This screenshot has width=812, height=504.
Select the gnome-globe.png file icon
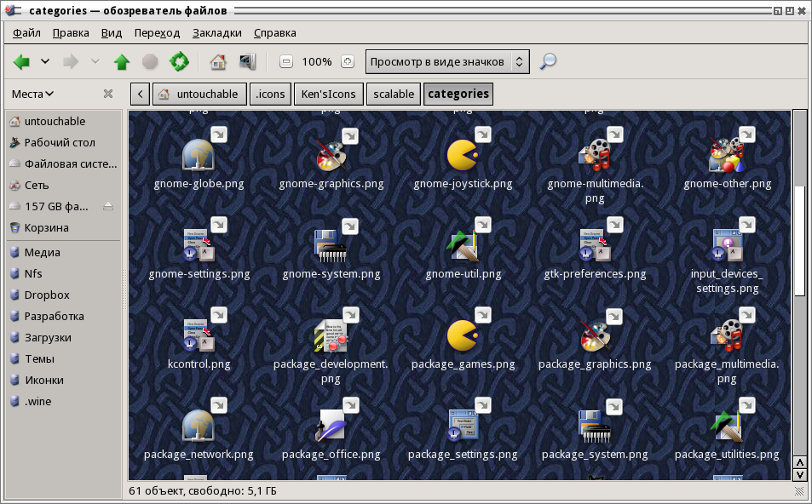point(199,154)
